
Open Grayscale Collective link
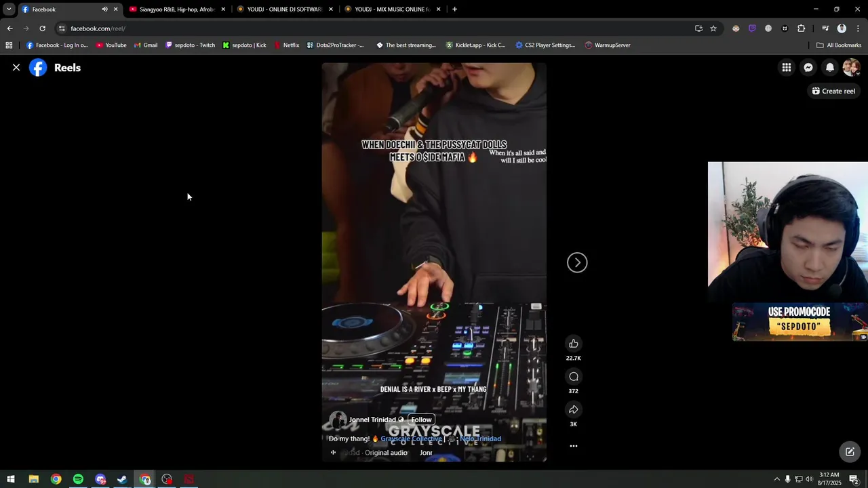[x=411, y=439]
